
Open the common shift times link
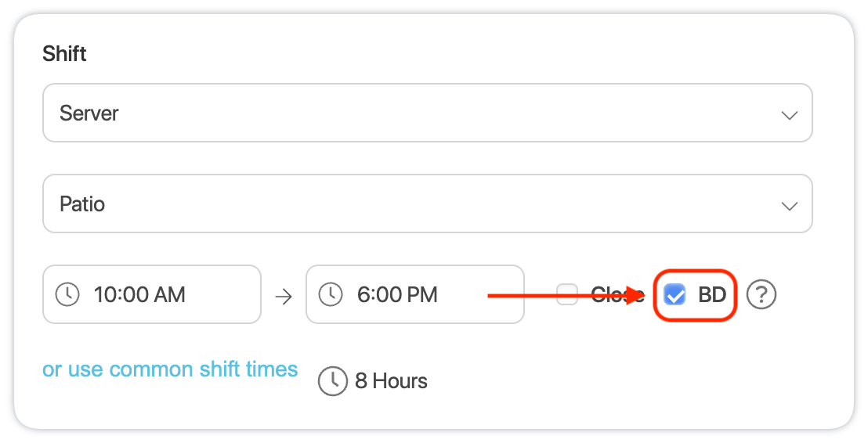tap(170, 369)
